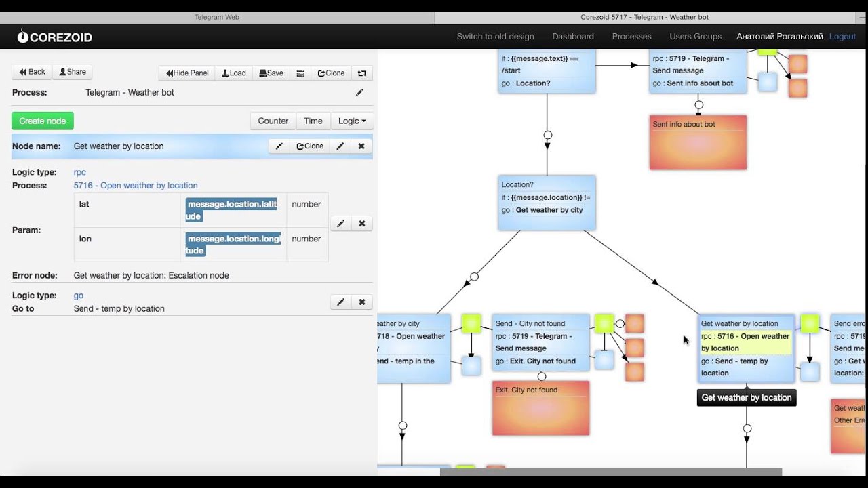Open 5716 - Open weather by location process link
The image size is (868, 488).
click(136, 185)
